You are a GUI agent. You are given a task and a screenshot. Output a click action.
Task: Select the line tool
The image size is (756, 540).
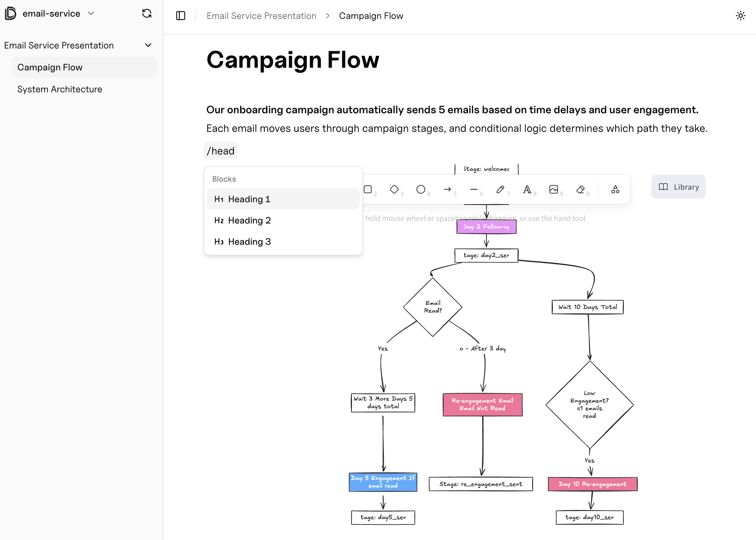(474, 190)
